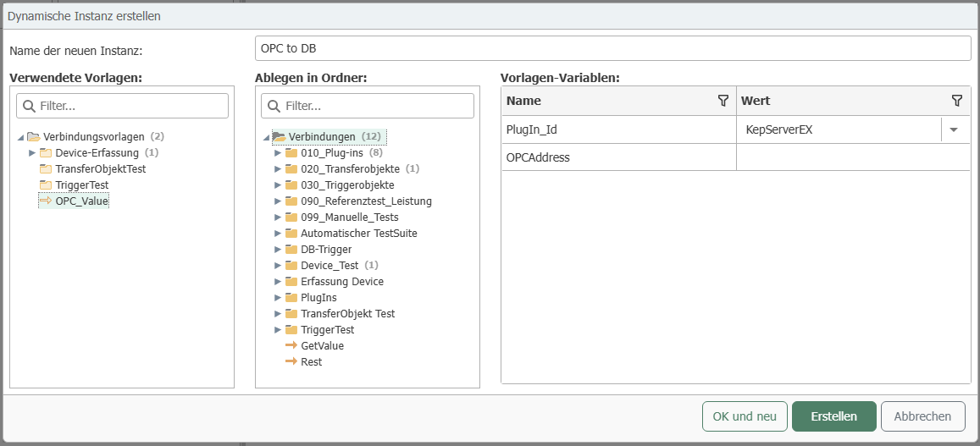Click the DB-Trigger folder icon
This screenshot has width=980, height=446.
[291, 250]
